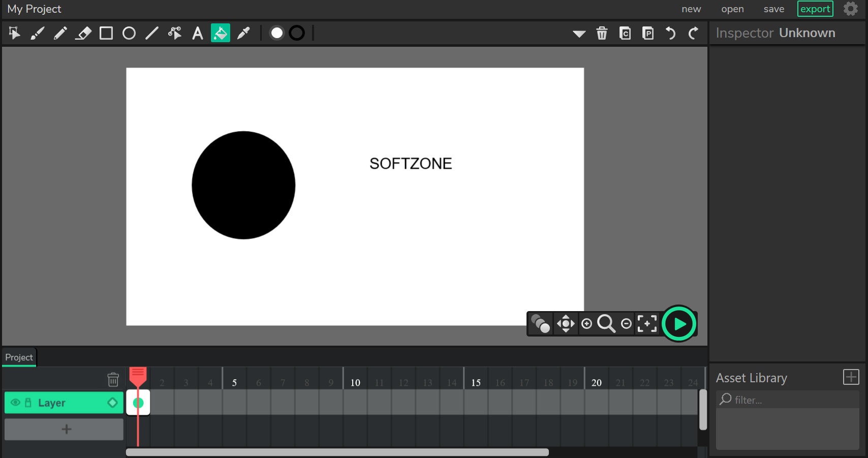Select the black circle on canvas
Viewport: 868px width, 458px height.
[243, 185]
